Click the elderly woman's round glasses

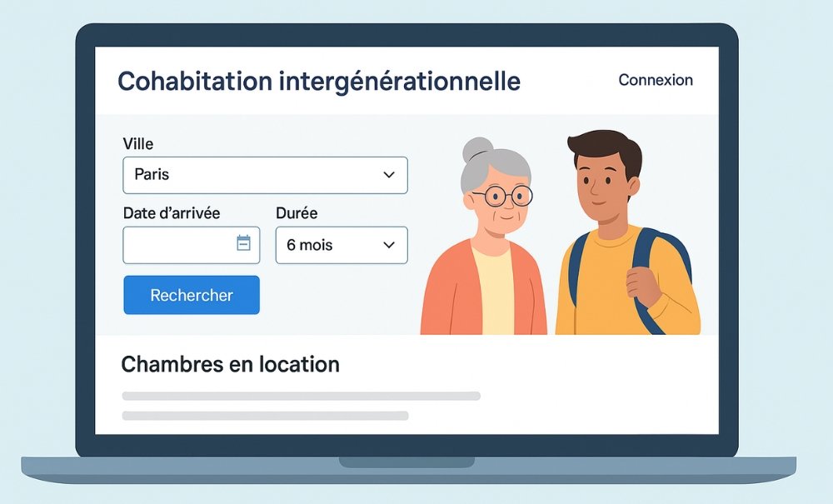click(x=501, y=197)
